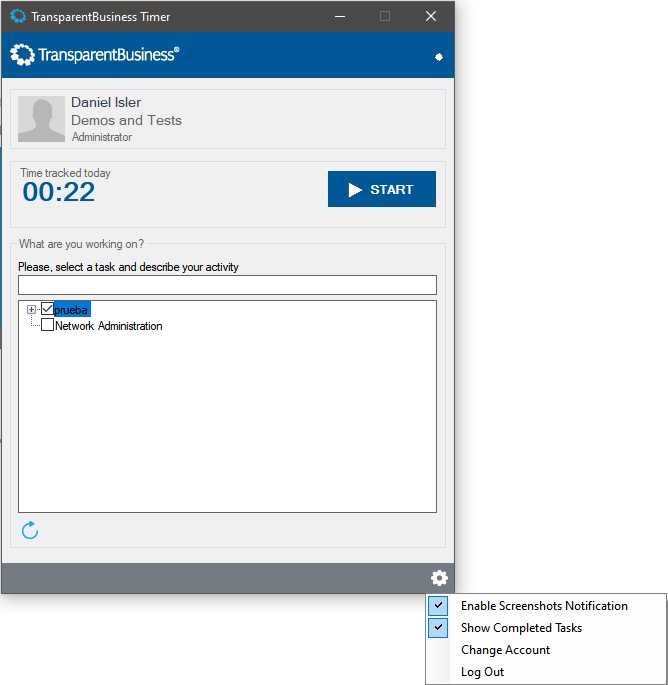This screenshot has width=668, height=685.
Task: Click the 00:22 tracked time display
Action: point(59,192)
